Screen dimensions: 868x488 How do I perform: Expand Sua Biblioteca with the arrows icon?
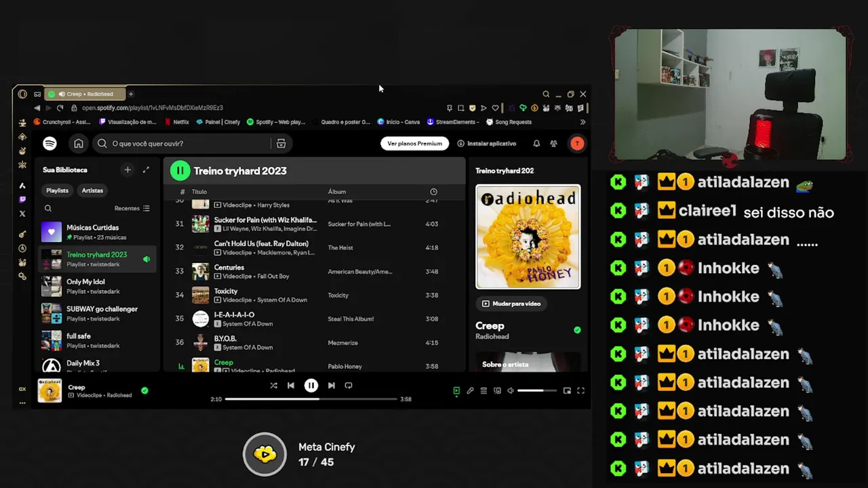[x=146, y=169]
